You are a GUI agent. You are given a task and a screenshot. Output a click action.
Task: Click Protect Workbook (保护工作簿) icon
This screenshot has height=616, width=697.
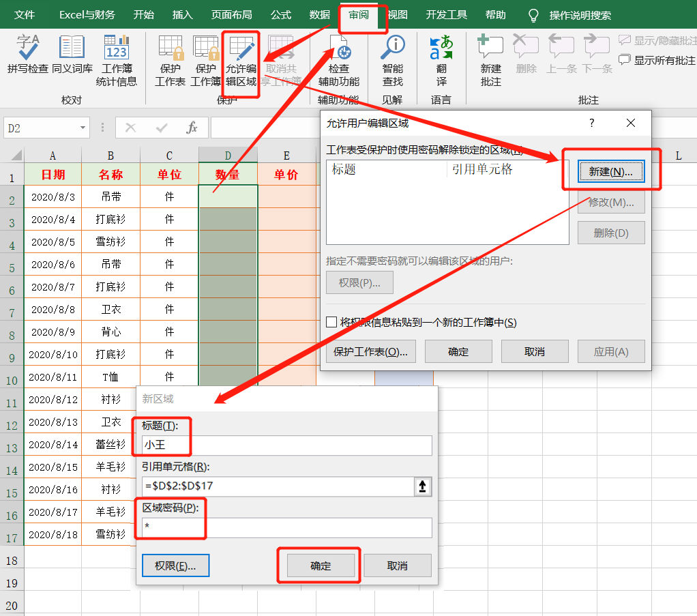tap(205, 60)
